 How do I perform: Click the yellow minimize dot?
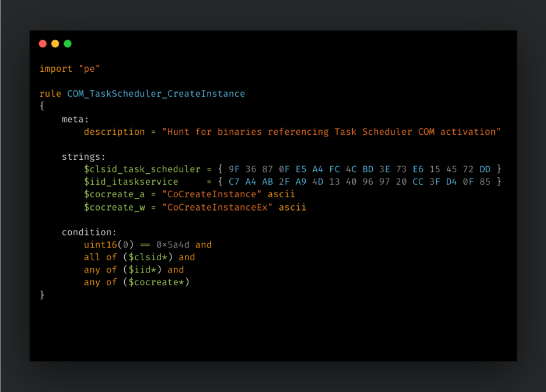(x=55, y=44)
